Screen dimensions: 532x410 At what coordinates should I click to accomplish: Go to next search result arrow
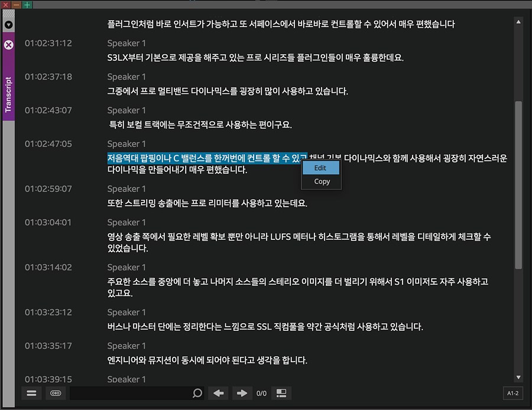(242, 393)
